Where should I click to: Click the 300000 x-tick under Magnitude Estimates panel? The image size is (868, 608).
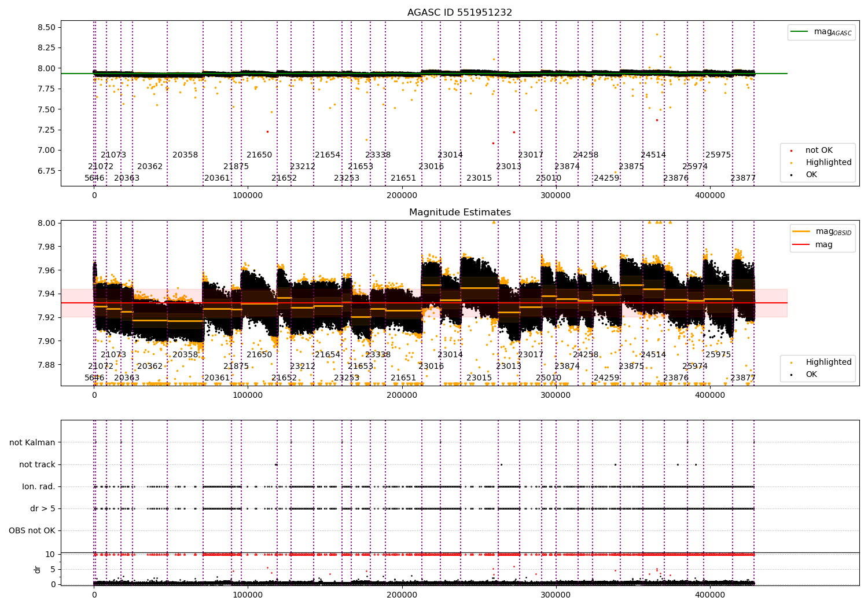[x=556, y=395]
